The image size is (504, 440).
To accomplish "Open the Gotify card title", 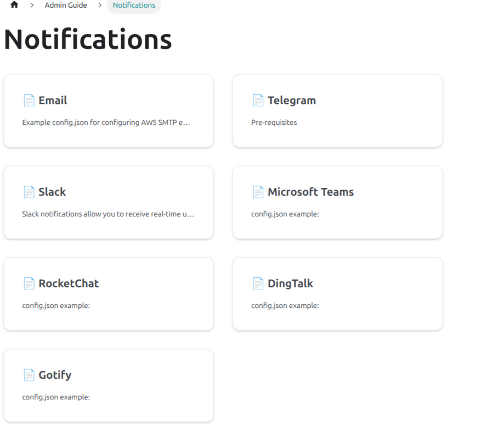I will [x=55, y=375].
